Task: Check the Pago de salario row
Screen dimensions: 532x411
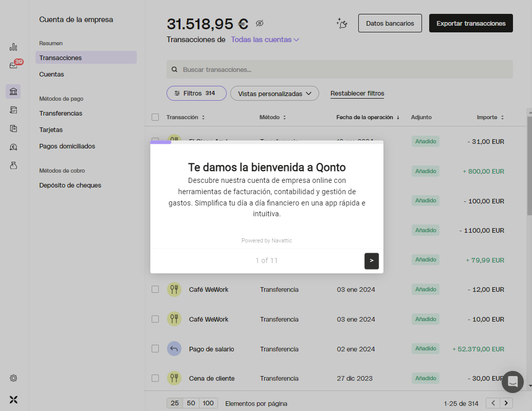Action: click(x=155, y=349)
